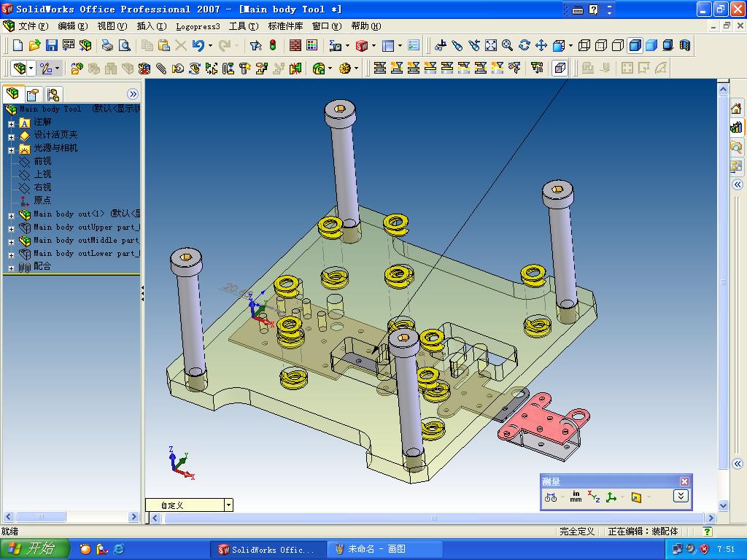Expand the 测量 panel with chevron button

click(x=681, y=496)
